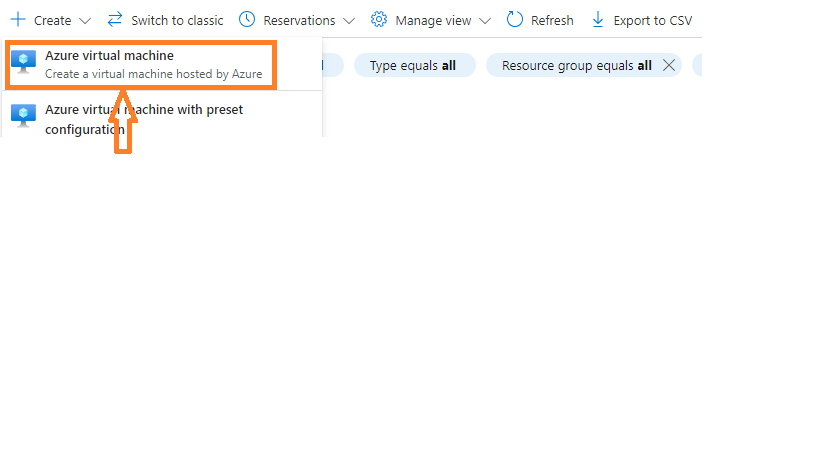Click the Switch to classic arrows icon
This screenshot has width=819, height=460.
coord(115,20)
